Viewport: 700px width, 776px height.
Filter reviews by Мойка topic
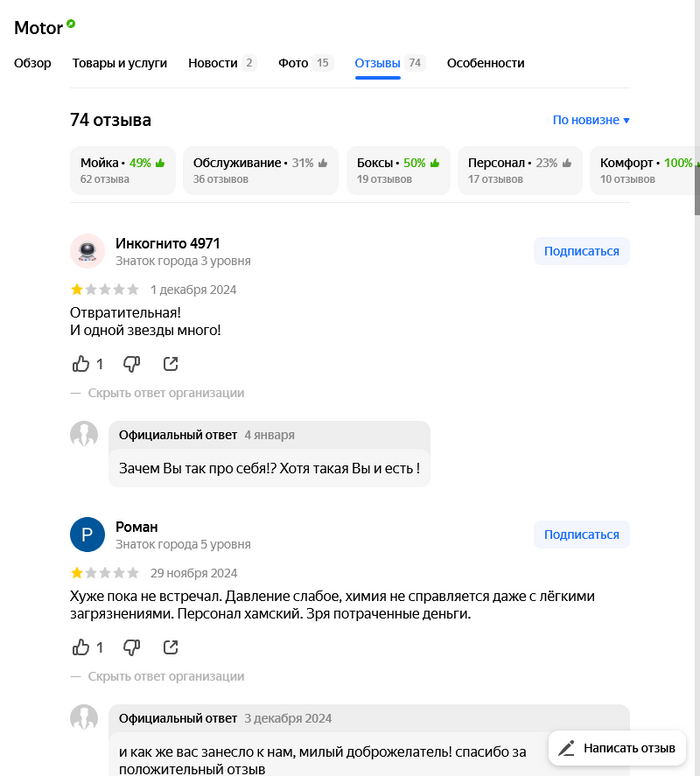tap(123, 171)
